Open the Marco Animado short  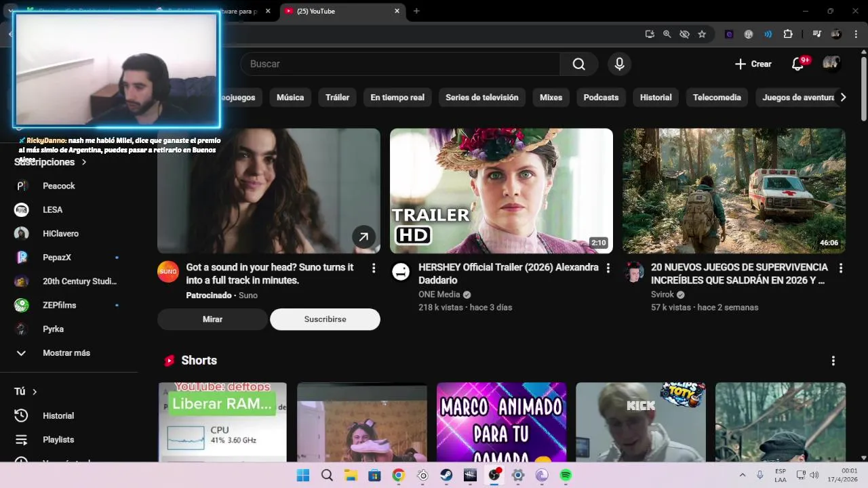[x=501, y=422]
